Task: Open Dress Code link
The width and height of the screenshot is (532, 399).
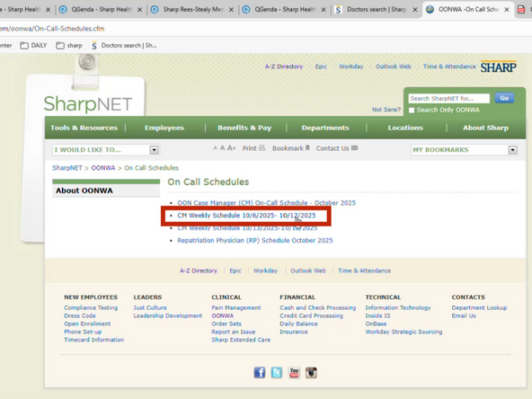Action: point(80,316)
